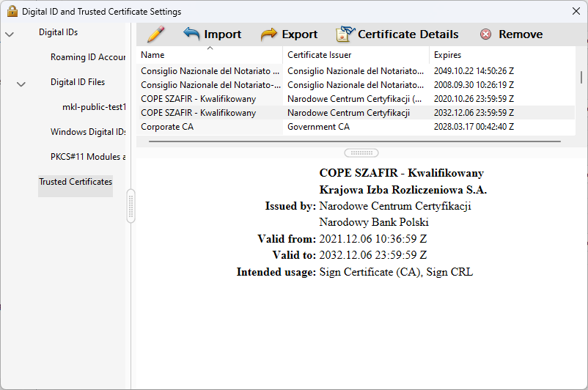Click the Import arrow icon
588x390 pixels.
[x=191, y=34]
